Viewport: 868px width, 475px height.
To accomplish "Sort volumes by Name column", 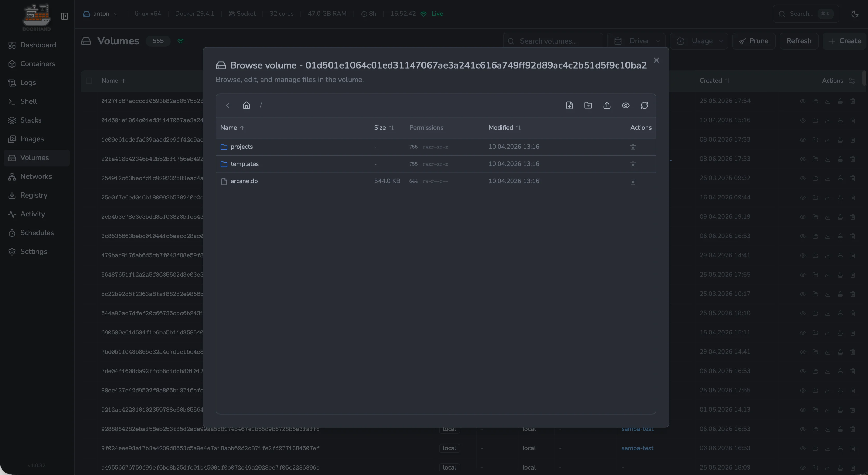I will click(x=114, y=81).
